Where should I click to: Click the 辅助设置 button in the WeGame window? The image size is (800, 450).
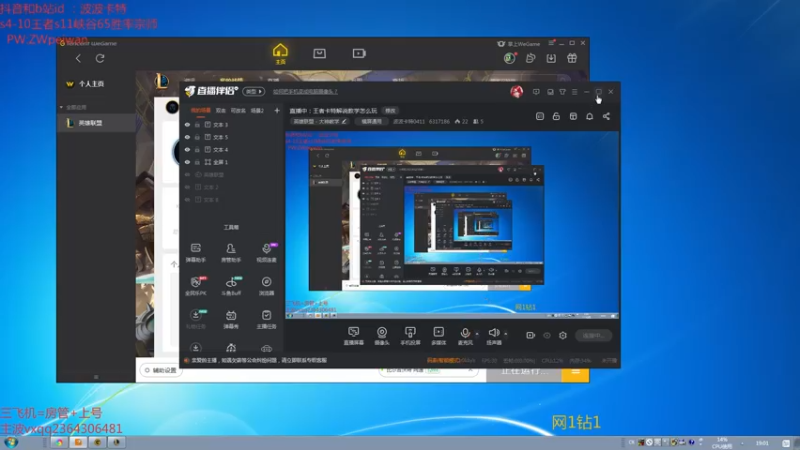coord(161,370)
